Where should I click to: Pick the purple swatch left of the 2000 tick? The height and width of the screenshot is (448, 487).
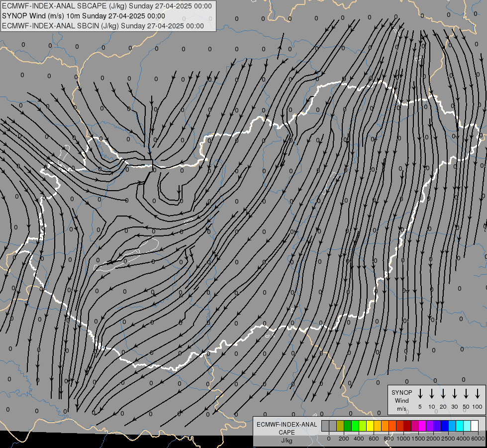pos(429,426)
